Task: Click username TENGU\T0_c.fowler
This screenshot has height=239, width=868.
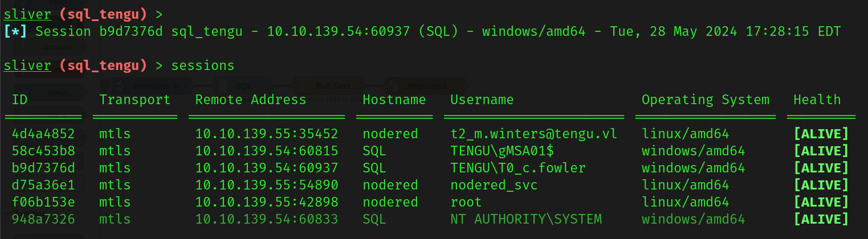Action: [x=518, y=168]
